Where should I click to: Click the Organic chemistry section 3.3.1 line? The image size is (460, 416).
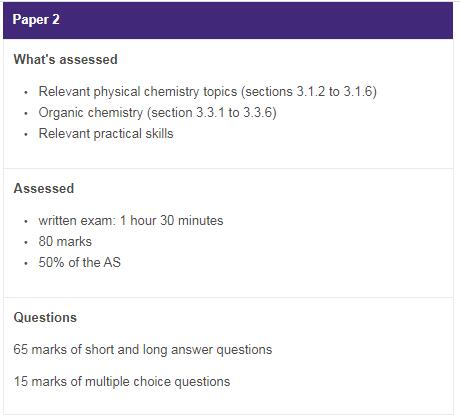point(157,113)
